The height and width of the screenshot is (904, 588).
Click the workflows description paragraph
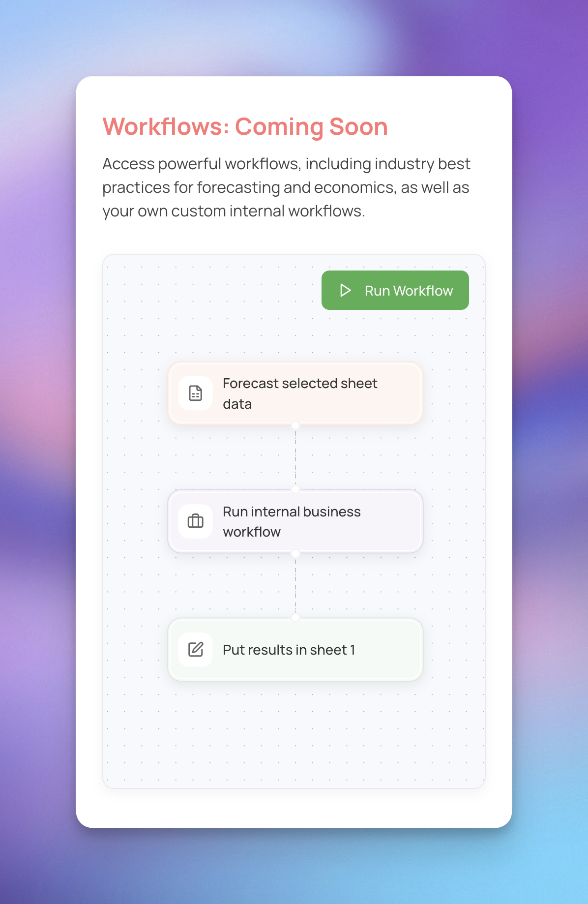(287, 187)
